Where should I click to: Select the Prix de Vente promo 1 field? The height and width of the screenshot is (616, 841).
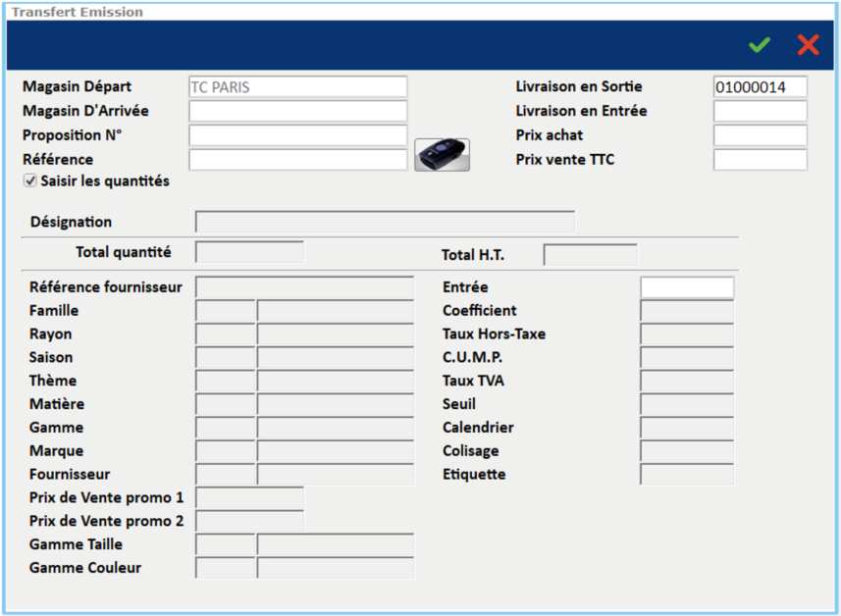coord(249,497)
